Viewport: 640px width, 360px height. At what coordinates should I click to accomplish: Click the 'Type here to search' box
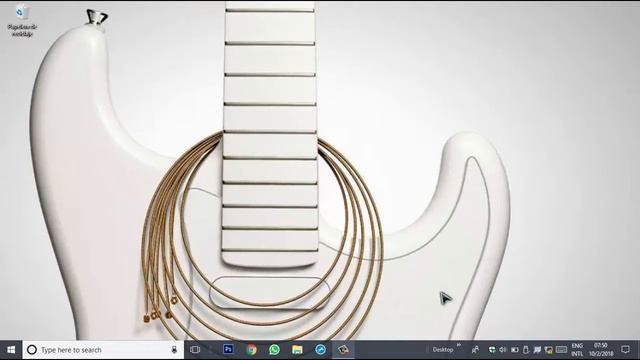click(103, 350)
